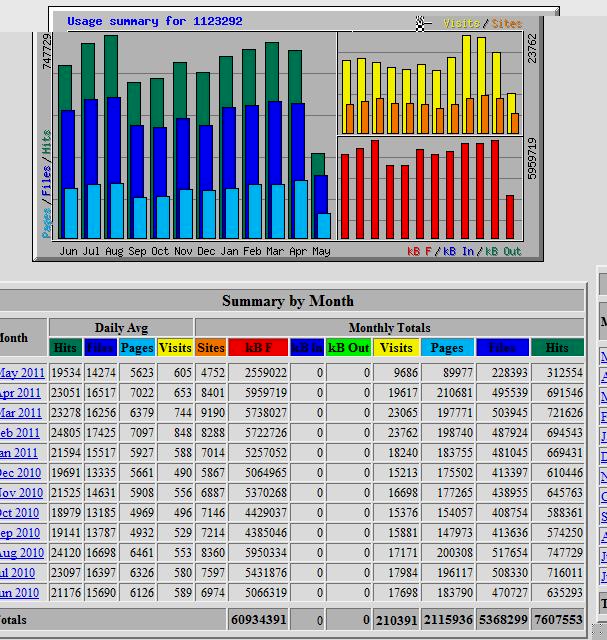The image size is (607, 640).
Task: Click the 'Summary by Month' table heading
Action: click(287, 301)
